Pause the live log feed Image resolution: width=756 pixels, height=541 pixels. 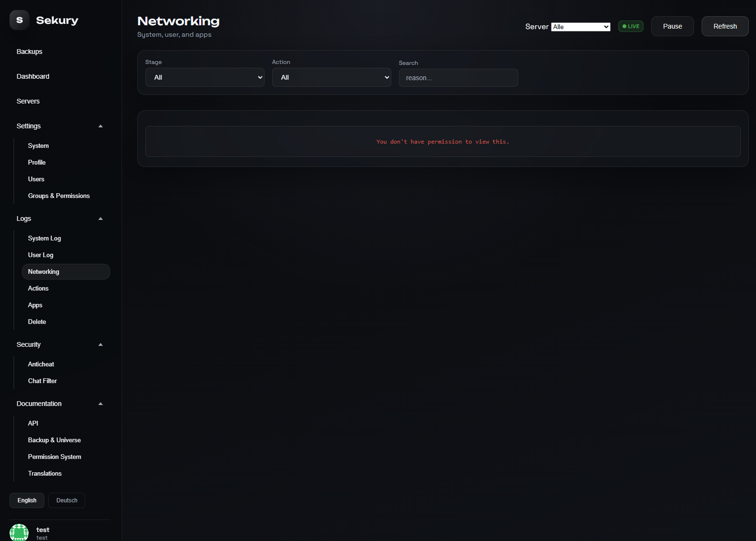click(672, 27)
